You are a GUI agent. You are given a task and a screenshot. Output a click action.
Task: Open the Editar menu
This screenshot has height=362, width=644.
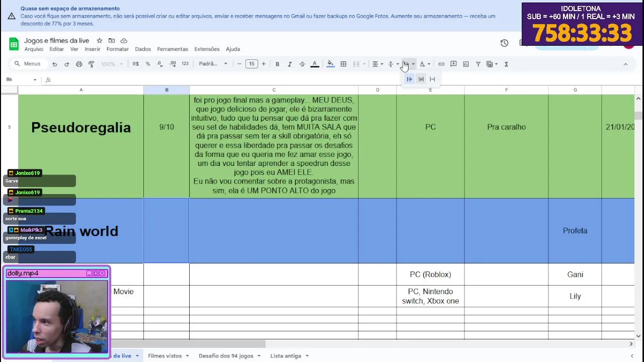click(x=56, y=49)
